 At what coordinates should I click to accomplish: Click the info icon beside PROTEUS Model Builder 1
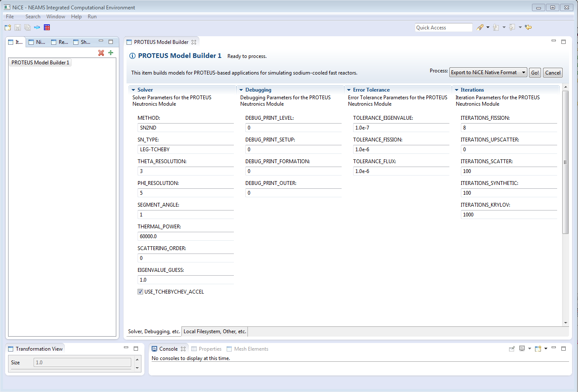pyautogui.click(x=132, y=56)
